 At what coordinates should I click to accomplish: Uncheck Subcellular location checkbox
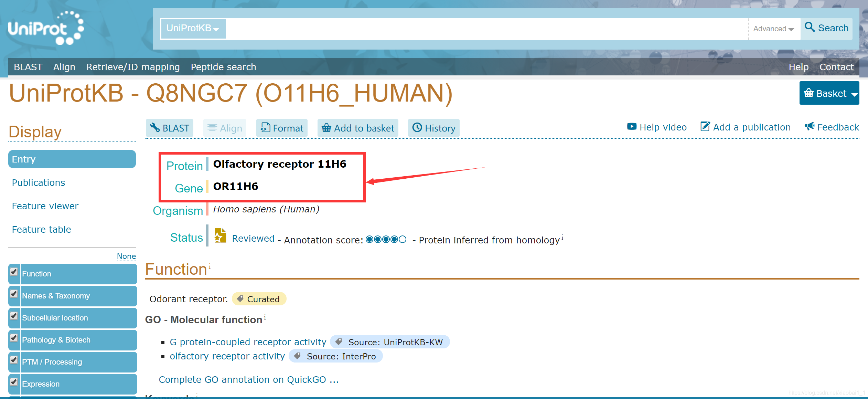pos(14,316)
